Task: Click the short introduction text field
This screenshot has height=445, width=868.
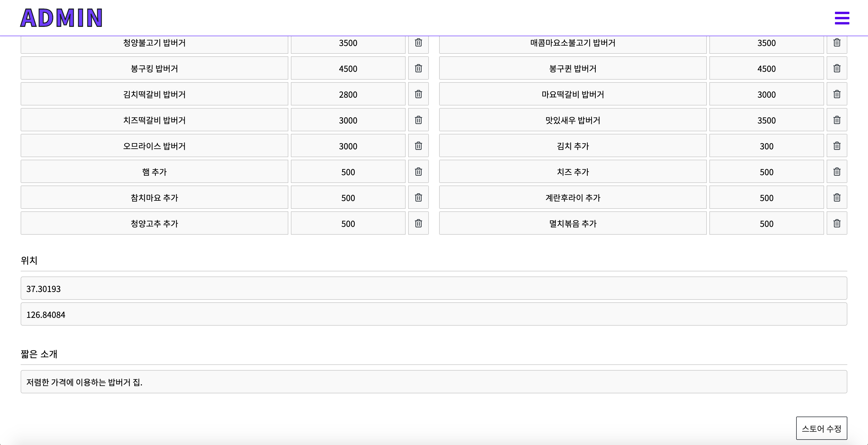Action: (434, 382)
